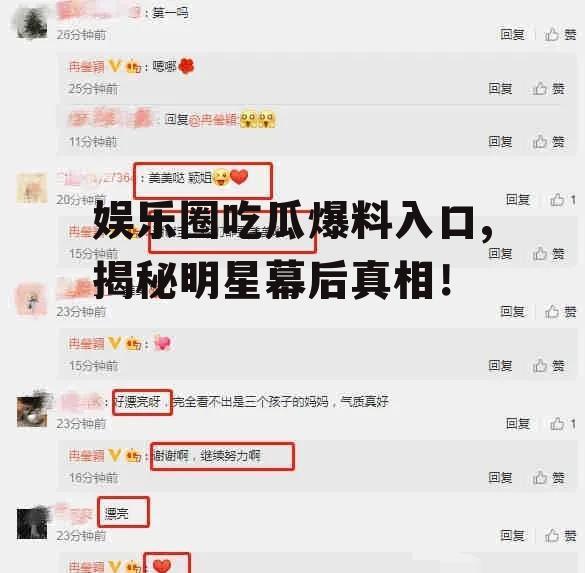Open the top commenter's avatar beside 26分钟前
This screenshot has width=585, height=573.
[x=32, y=23]
